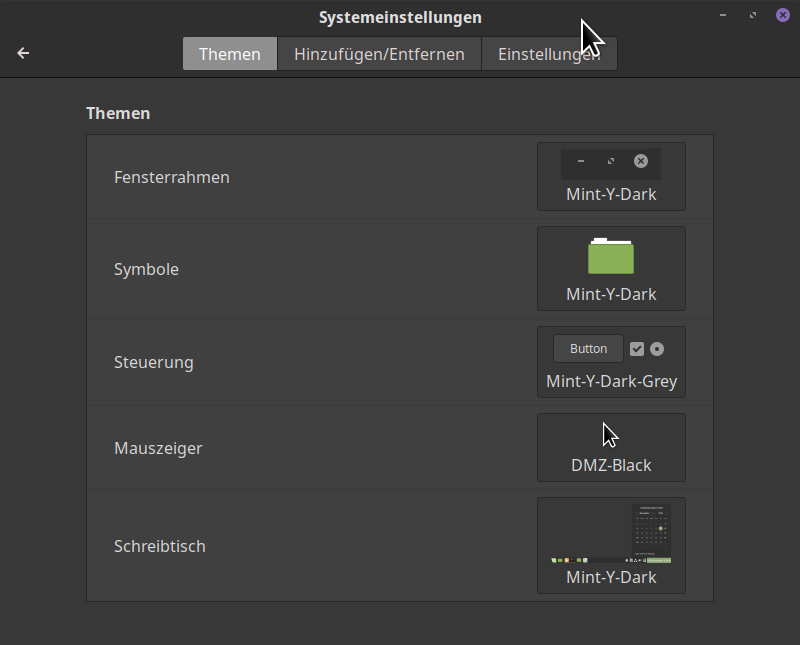
Task: Close the Systemeinstellungen window
Action: (783, 15)
